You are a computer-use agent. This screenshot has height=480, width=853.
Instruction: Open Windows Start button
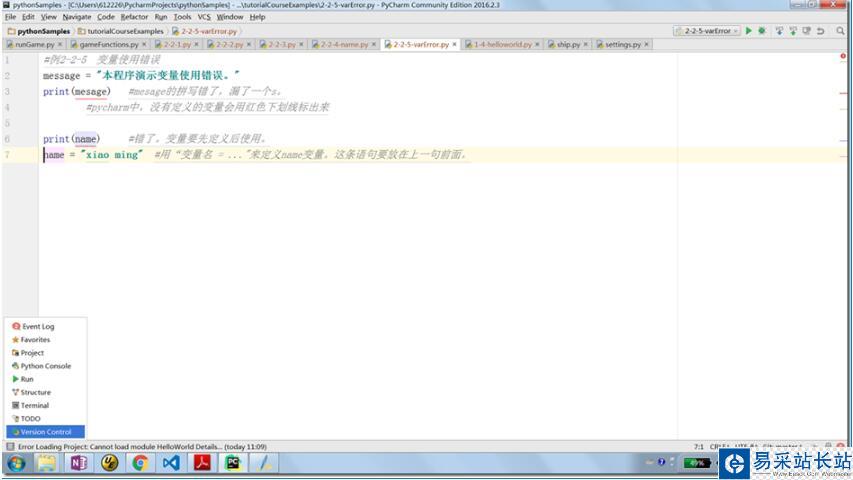(x=16, y=464)
